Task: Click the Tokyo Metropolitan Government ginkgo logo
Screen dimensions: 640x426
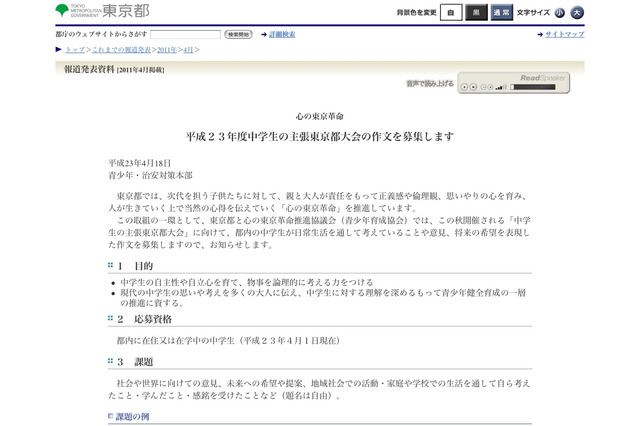Action: pyautogui.click(x=62, y=10)
